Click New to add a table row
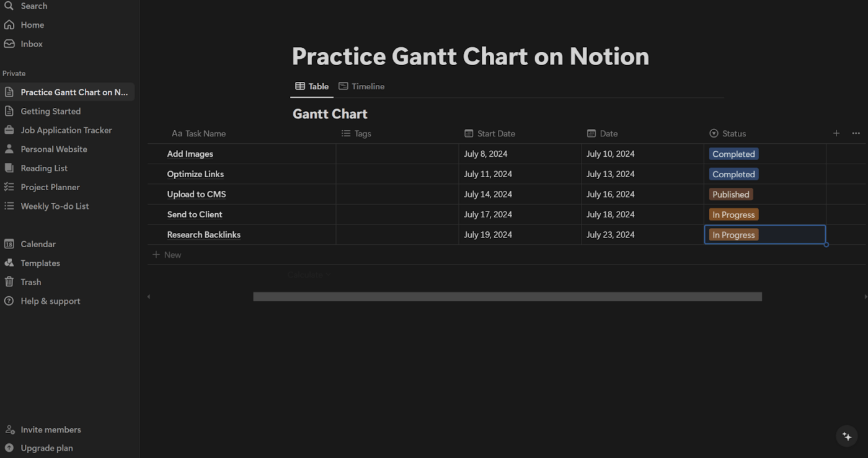The width and height of the screenshot is (868, 458). coord(166,254)
